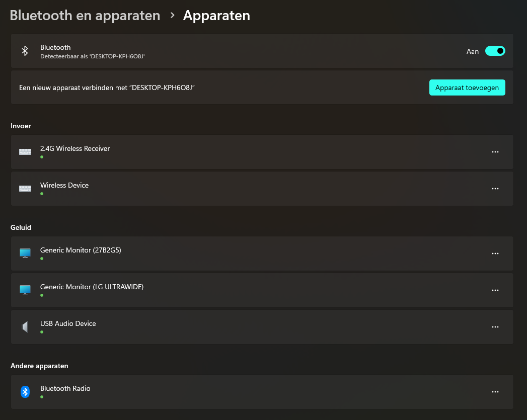The image size is (527, 420).
Task: Click the speaker icon for USB Audio Device
Action: [25, 326]
